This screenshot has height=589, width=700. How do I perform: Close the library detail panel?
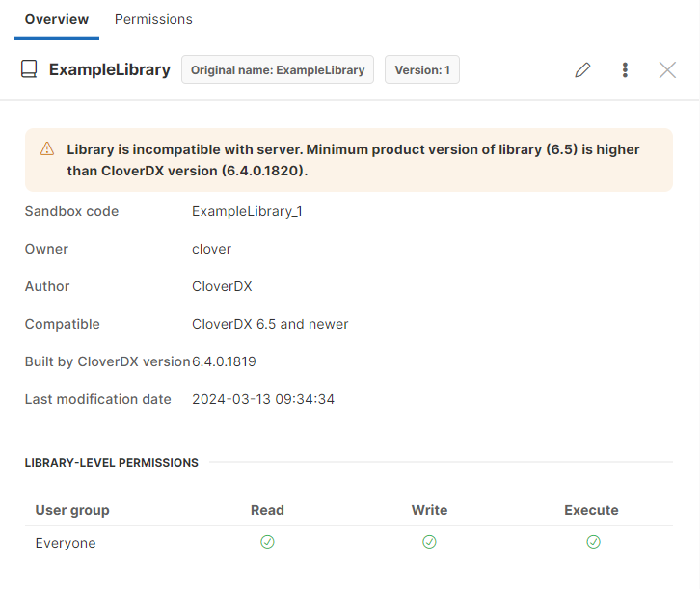click(x=667, y=70)
